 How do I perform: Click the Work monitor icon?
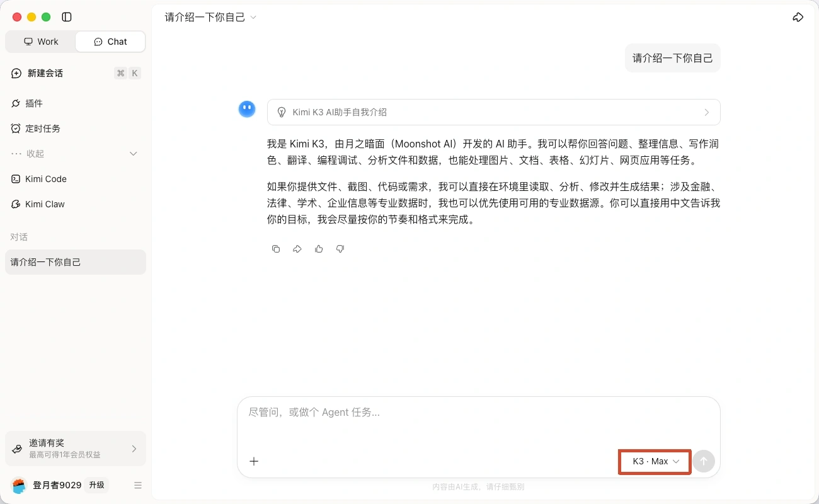tap(28, 42)
